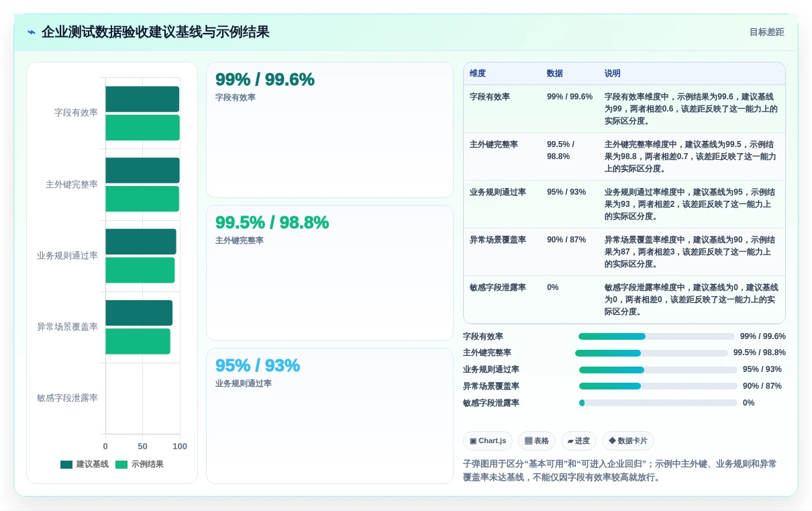
Task: Click the 字段有效率 description text in table
Action: 691,109
